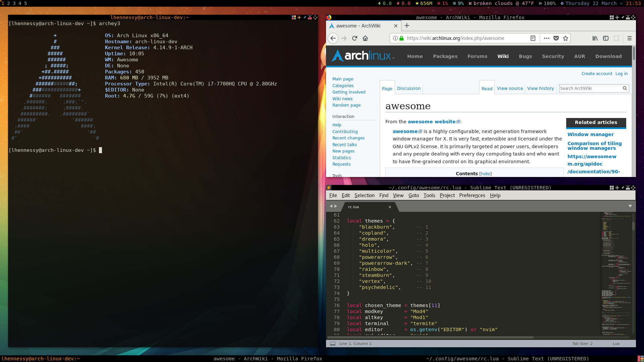Click Sublime side panel switcher icon in status bar
644x362 pixels.
[333, 344]
